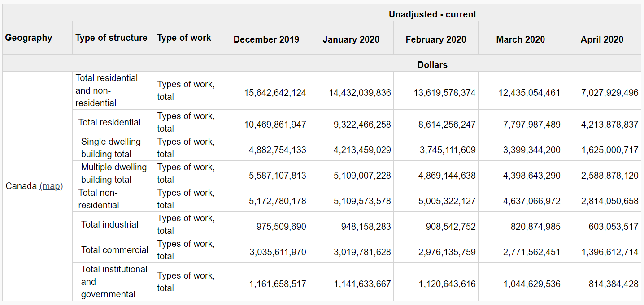The height and width of the screenshot is (305, 644).
Task: Click the Geography column header
Action: 29,38
